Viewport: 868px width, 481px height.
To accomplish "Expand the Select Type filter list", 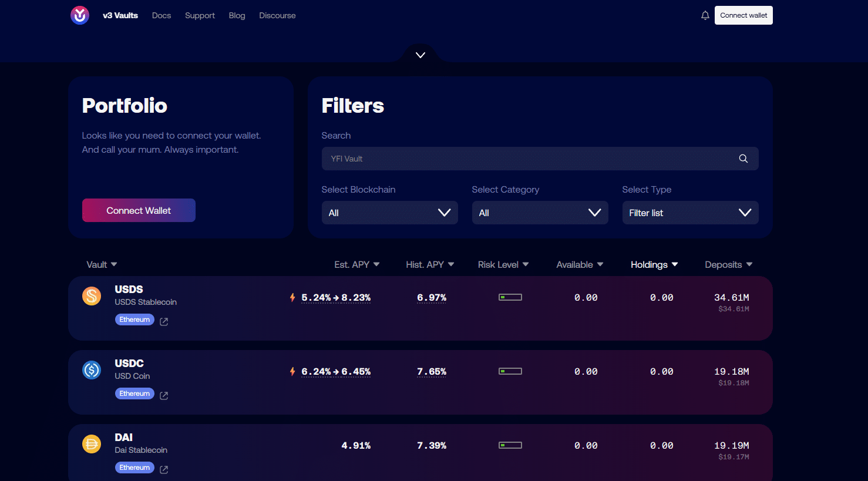I will [x=690, y=213].
